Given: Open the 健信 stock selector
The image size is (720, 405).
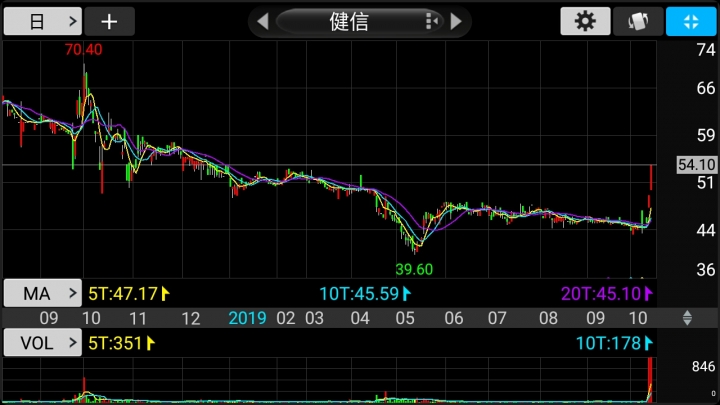Looking at the screenshot, I should pos(359,21).
